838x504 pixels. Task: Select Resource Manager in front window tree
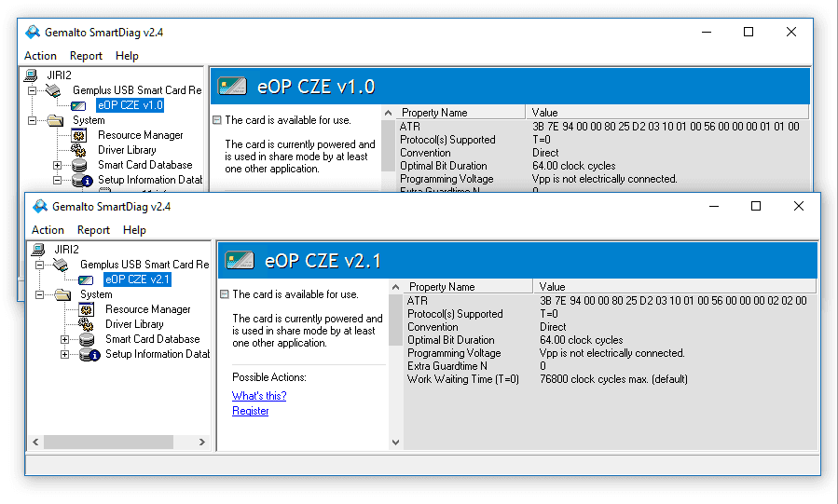click(148, 309)
